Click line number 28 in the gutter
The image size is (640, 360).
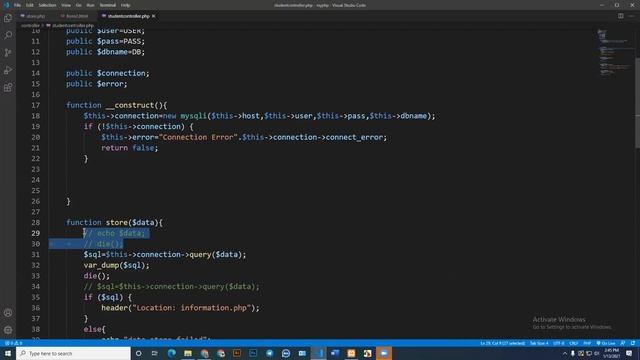pyautogui.click(x=36, y=222)
